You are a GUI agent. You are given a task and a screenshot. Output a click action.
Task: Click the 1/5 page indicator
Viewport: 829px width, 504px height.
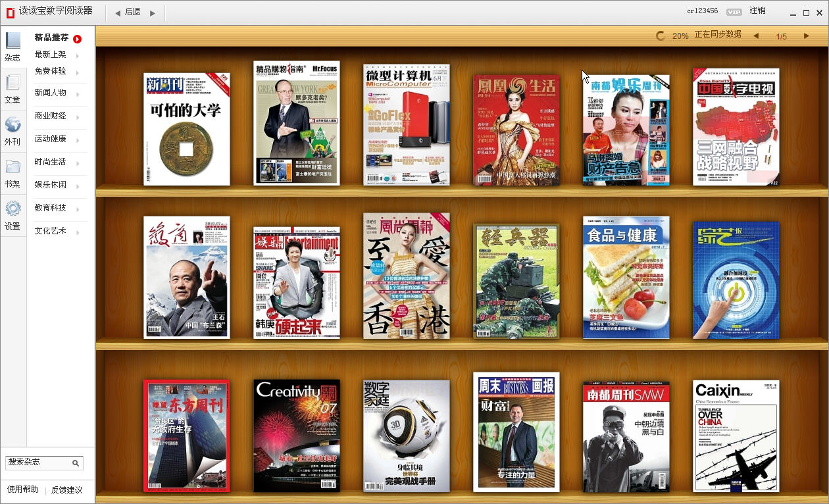(x=782, y=36)
